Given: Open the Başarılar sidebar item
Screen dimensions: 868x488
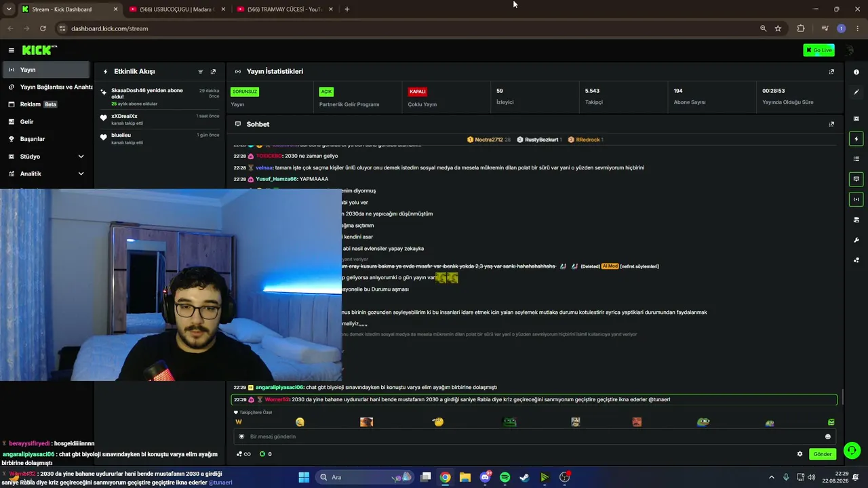Looking at the screenshot, I should (45, 139).
